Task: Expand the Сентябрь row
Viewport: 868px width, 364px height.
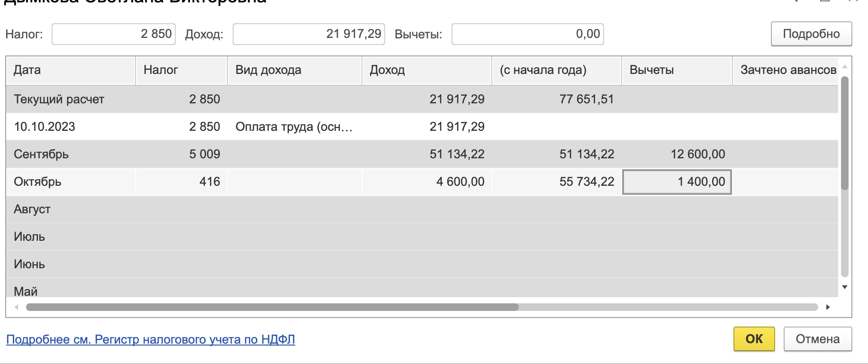Action: pos(422,154)
